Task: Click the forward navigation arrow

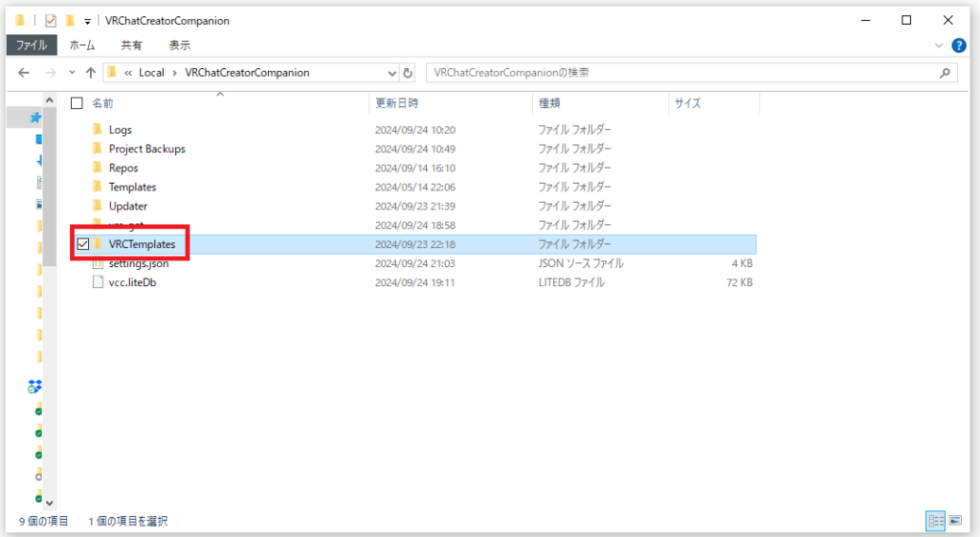Action: [x=51, y=73]
